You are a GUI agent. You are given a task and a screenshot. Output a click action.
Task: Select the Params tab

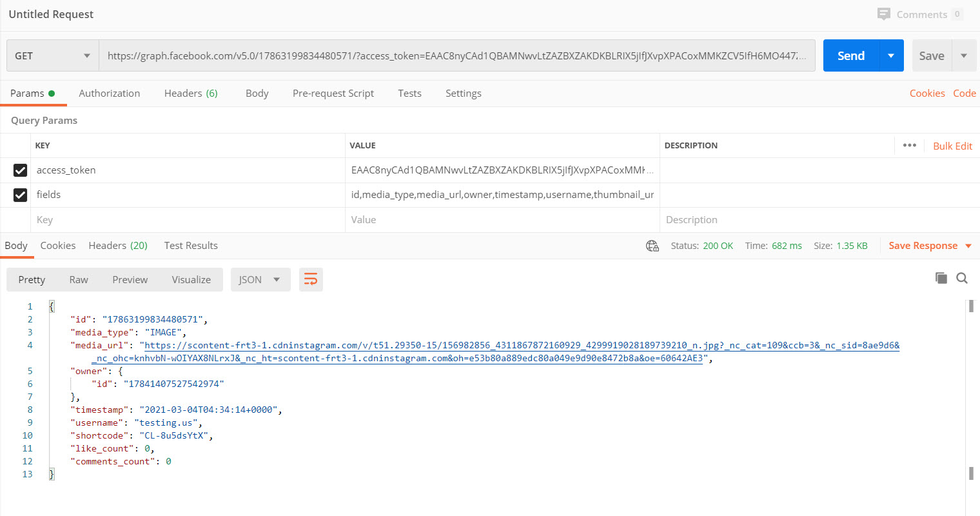32,94
